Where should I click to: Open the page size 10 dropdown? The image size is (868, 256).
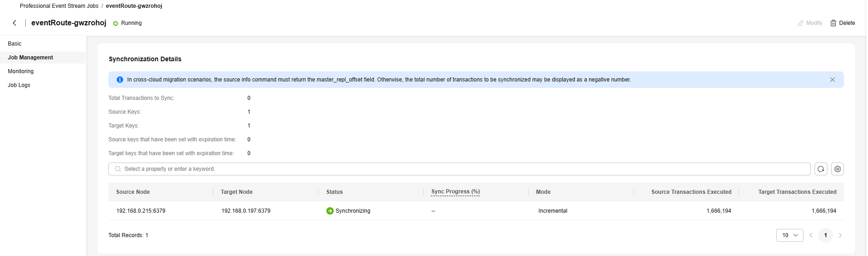(x=790, y=235)
